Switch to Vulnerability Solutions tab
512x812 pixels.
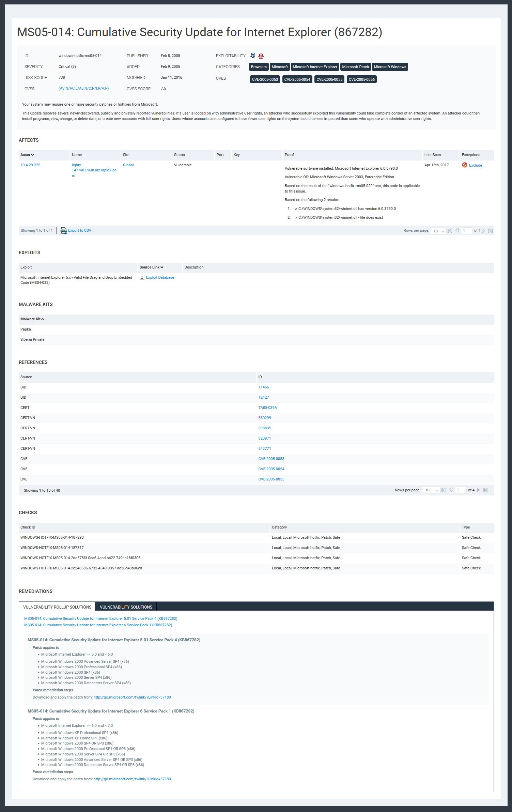click(126, 607)
